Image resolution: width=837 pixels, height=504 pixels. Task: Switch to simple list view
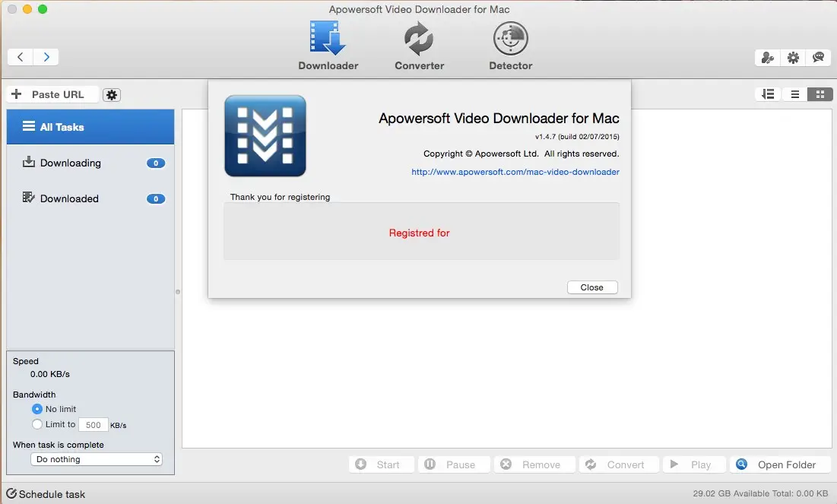(795, 94)
